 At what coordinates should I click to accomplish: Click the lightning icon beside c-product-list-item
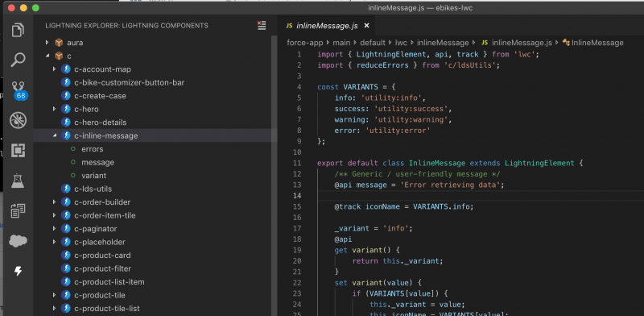[66, 282]
